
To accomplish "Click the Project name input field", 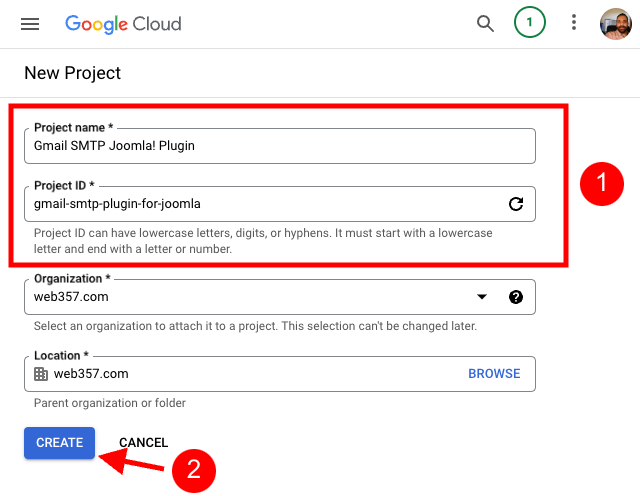I will pos(280,146).
